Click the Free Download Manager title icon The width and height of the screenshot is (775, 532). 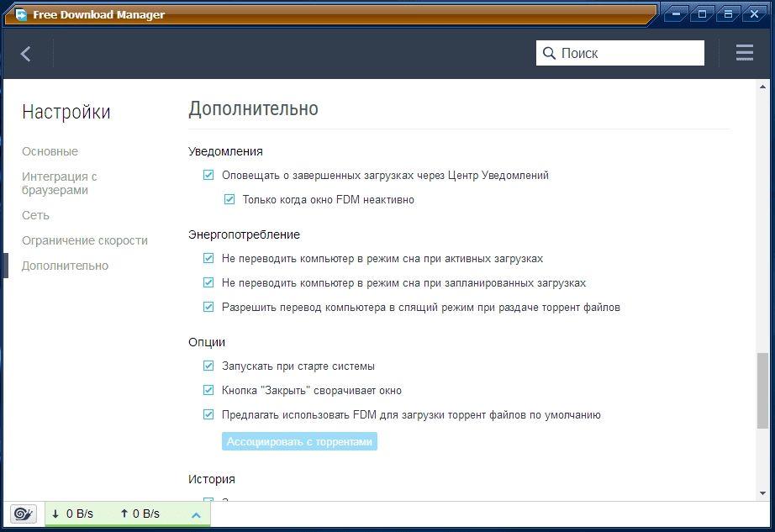21,15
